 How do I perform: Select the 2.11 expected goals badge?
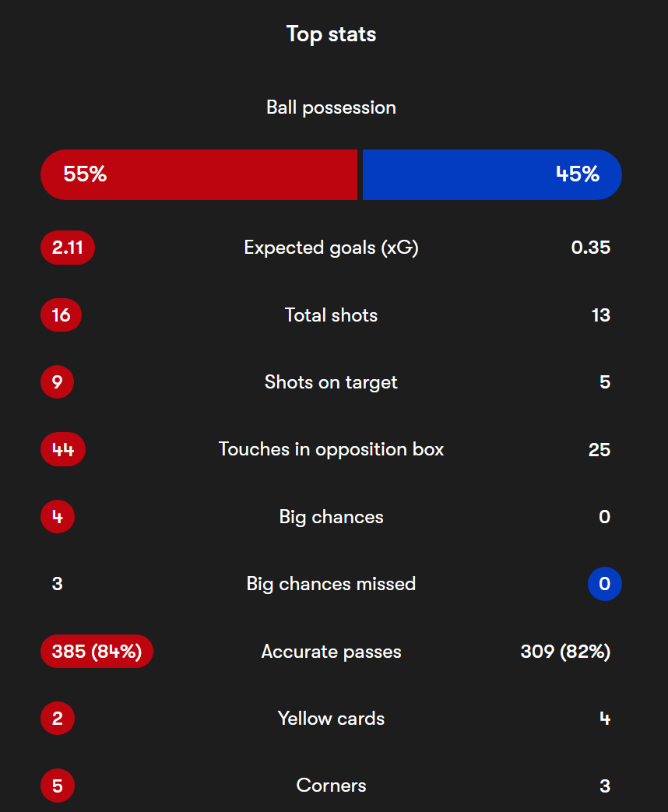(68, 248)
